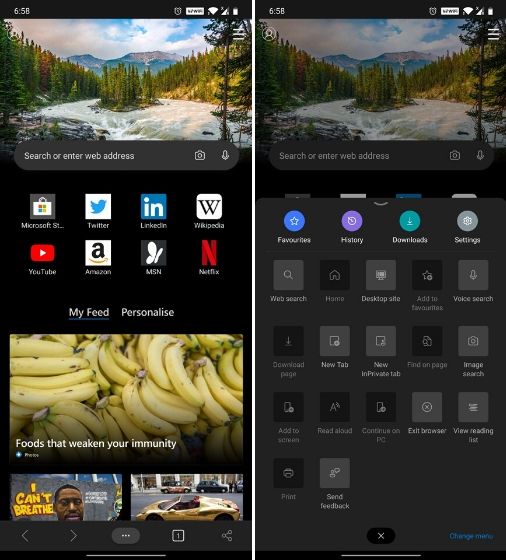506x560 pixels.
Task: Tap the share icon in bottom bar
Action: 227,536
